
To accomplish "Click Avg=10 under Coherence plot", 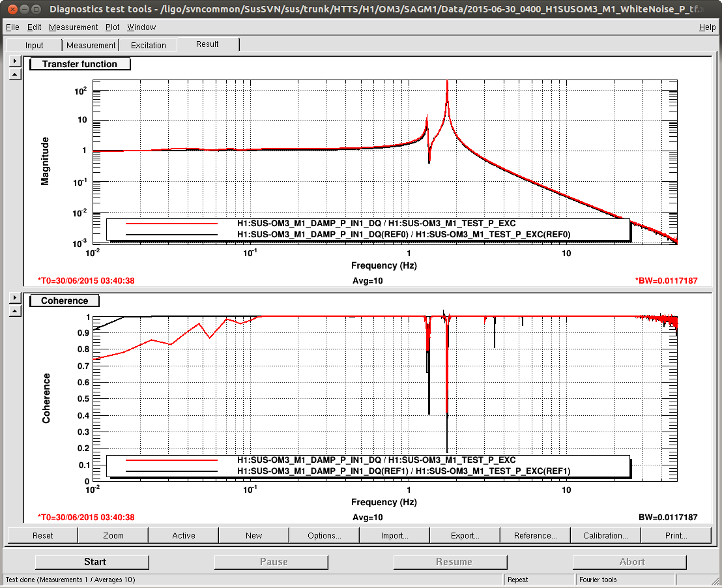I will pyautogui.click(x=368, y=518).
